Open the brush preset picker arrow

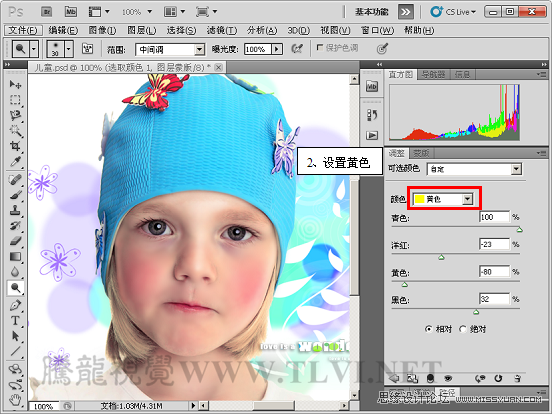click(x=69, y=49)
